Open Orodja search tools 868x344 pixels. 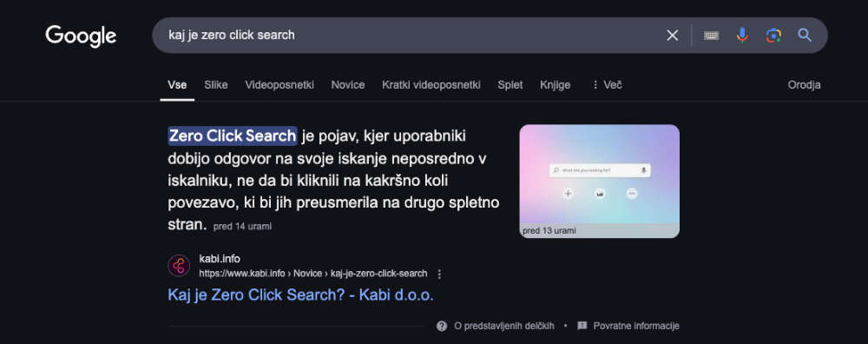804,85
